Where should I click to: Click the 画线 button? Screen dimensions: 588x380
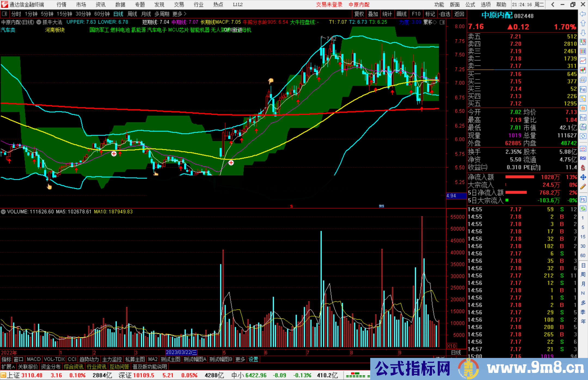coord(402,14)
